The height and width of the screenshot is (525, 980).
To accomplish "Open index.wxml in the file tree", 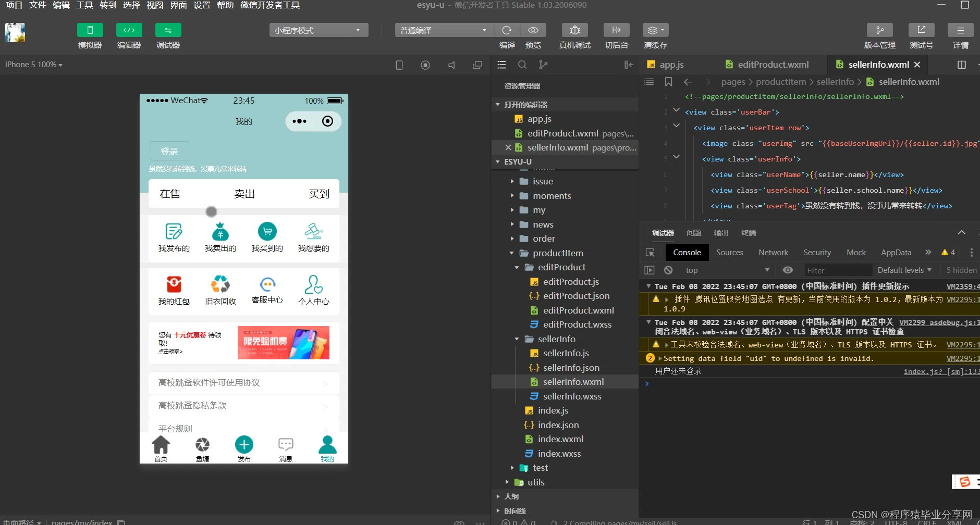I will [x=560, y=439].
